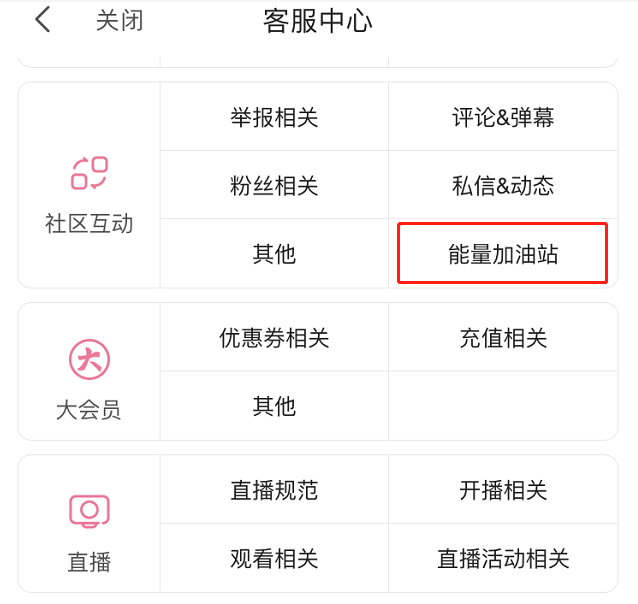
Task: Open 优惠券相关 help topic
Action: click(x=274, y=338)
